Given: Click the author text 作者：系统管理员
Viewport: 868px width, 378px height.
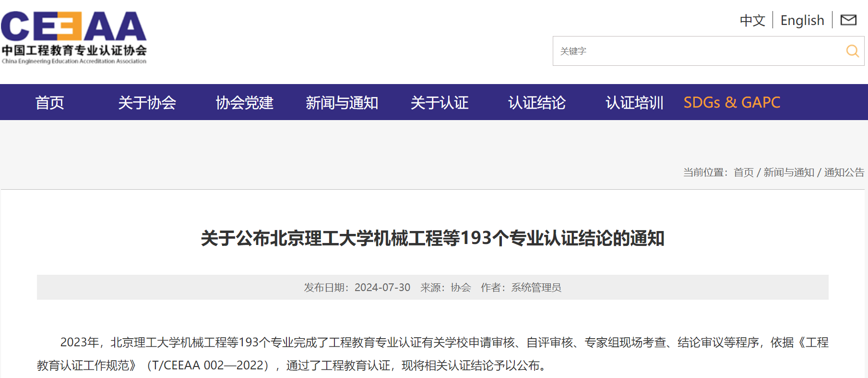Looking at the screenshot, I should (521, 287).
